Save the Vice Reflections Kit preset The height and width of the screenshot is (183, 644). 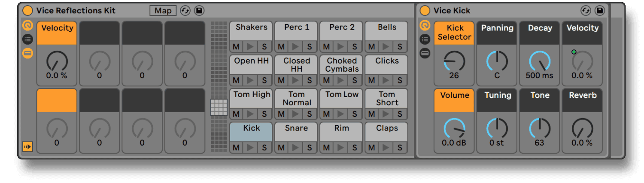pos(199,11)
